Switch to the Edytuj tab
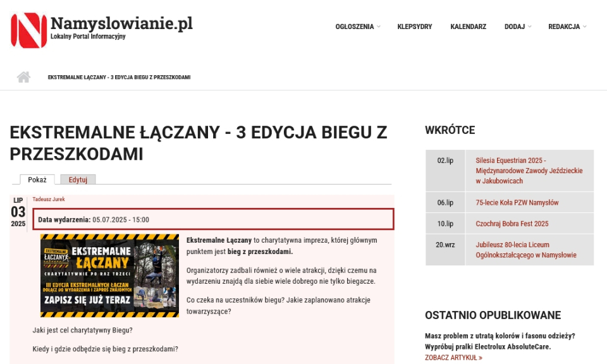 pyautogui.click(x=78, y=179)
